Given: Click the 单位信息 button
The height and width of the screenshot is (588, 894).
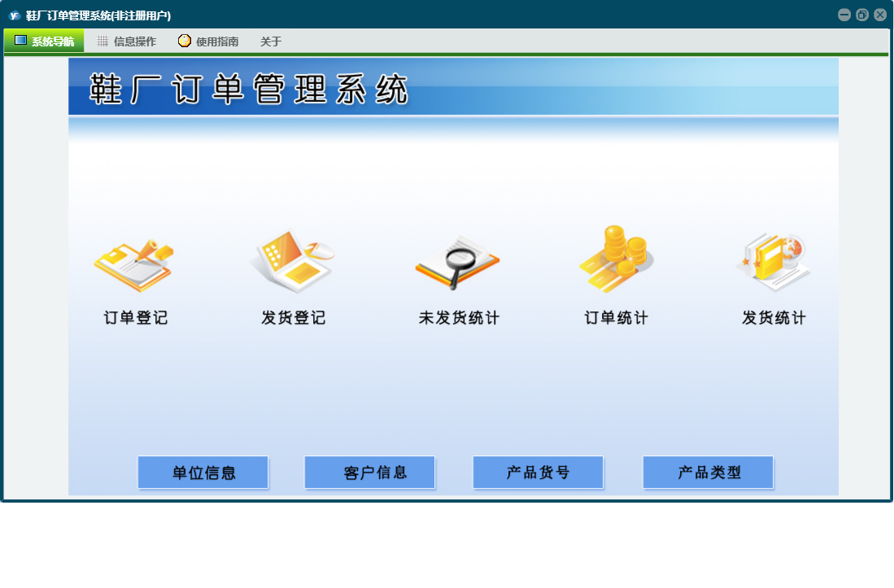Looking at the screenshot, I should tap(203, 473).
